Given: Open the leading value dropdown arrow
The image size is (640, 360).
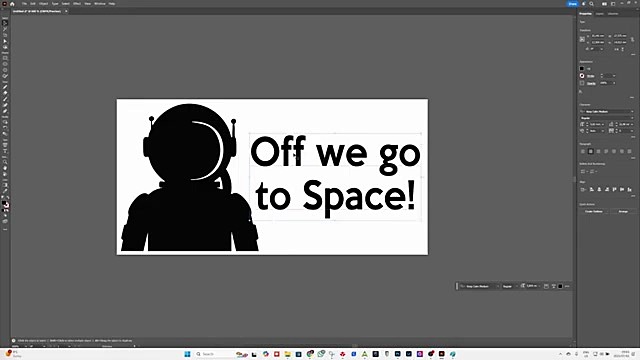Looking at the screenshot, I should (x=632, y=124).
